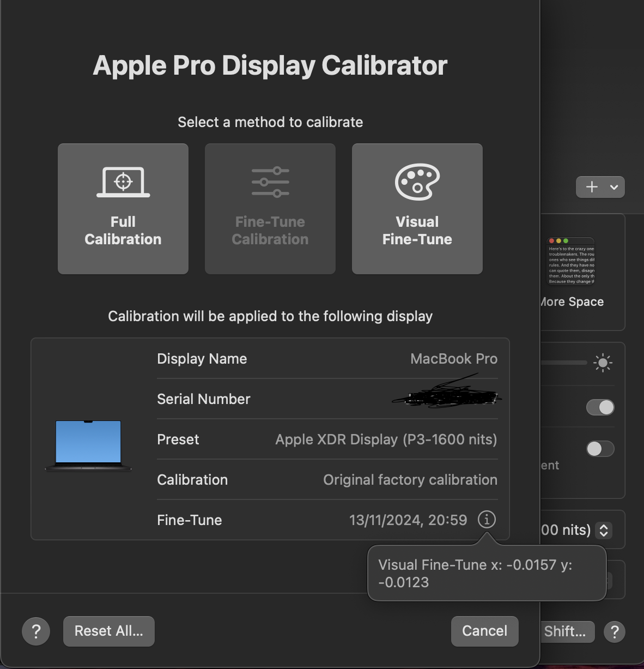Open the Fine-Tune info icon

coord(486,520)
